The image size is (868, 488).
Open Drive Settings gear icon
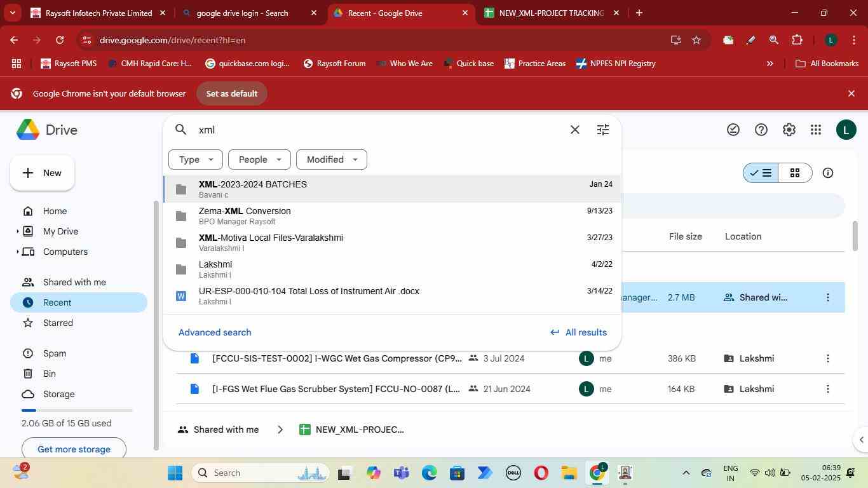coord(789,130)
